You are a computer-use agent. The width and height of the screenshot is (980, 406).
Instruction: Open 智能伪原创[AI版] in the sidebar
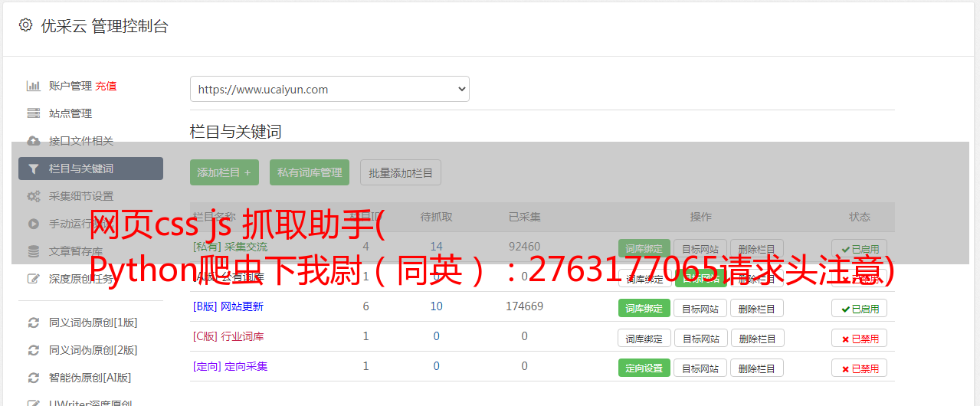(x=90, y=378)
